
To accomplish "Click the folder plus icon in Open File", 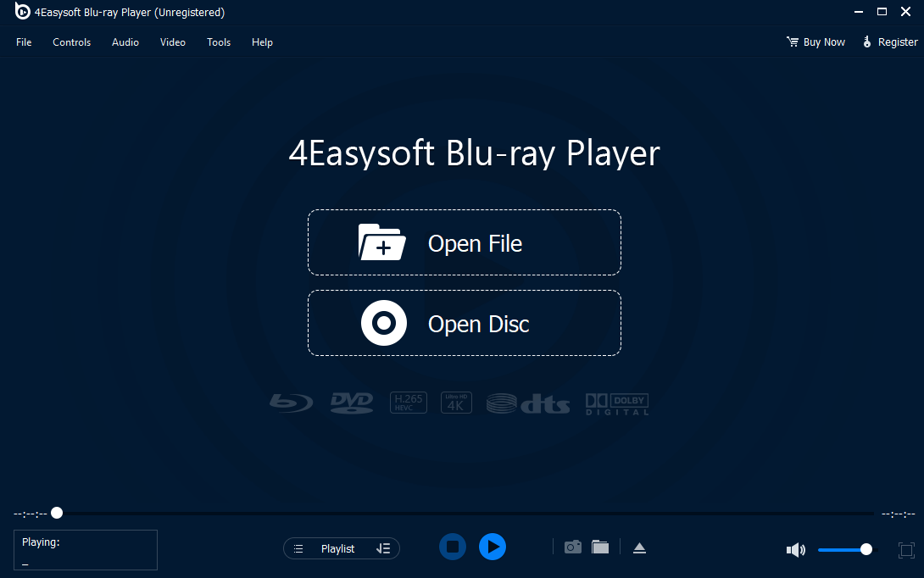I will (381, 242).
